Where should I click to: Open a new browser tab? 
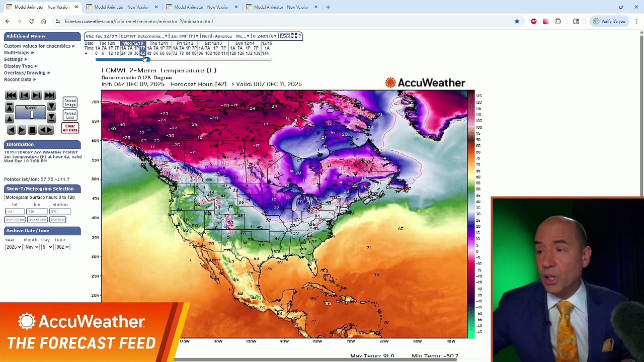tap(328, 7)
